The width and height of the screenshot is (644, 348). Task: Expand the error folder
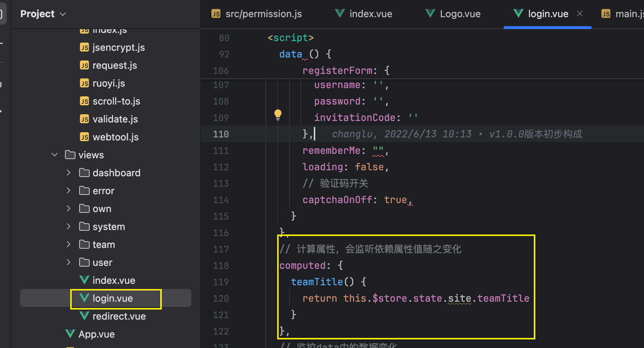pyautogui.click(x=68, y=190)
